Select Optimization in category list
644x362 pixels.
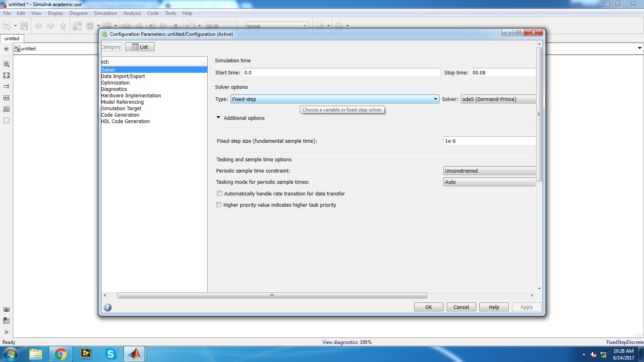[x=116, y=83]
